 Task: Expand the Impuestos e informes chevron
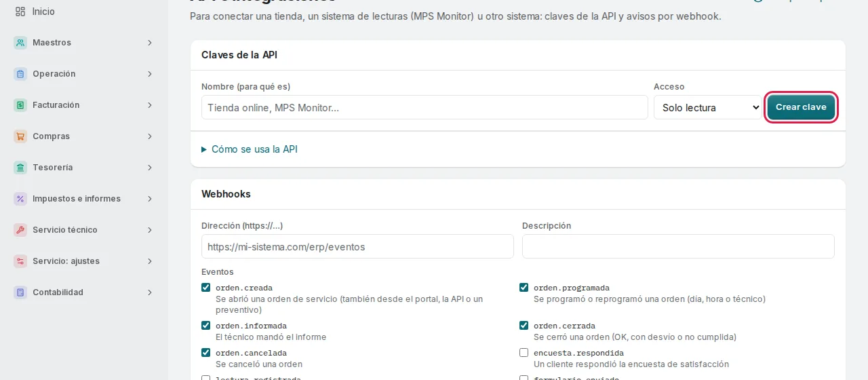150,199
